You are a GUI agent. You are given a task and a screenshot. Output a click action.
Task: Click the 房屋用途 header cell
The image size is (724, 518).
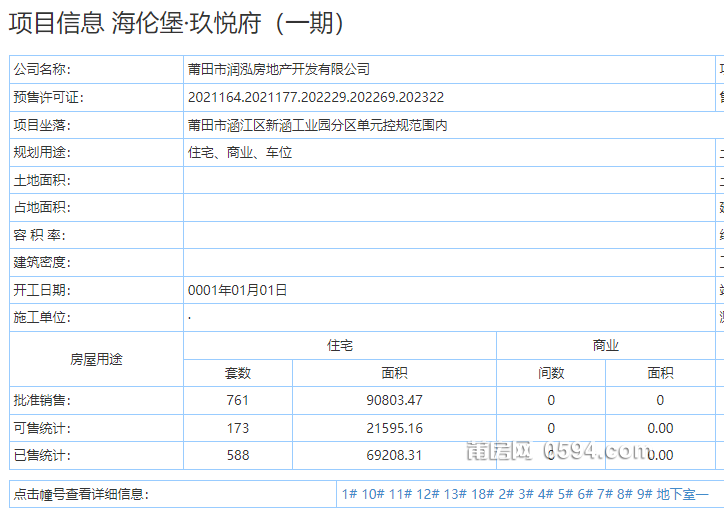pyautogui.click(x=96, y=359)
